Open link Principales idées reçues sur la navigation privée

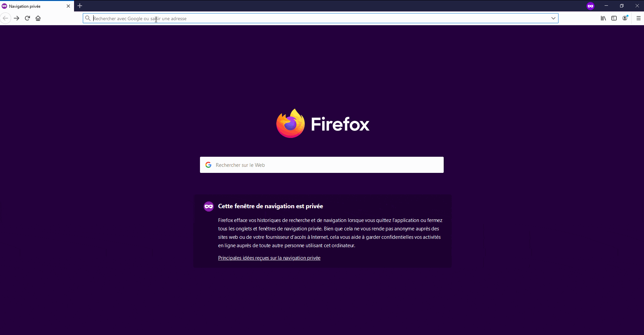coord(269,258)
